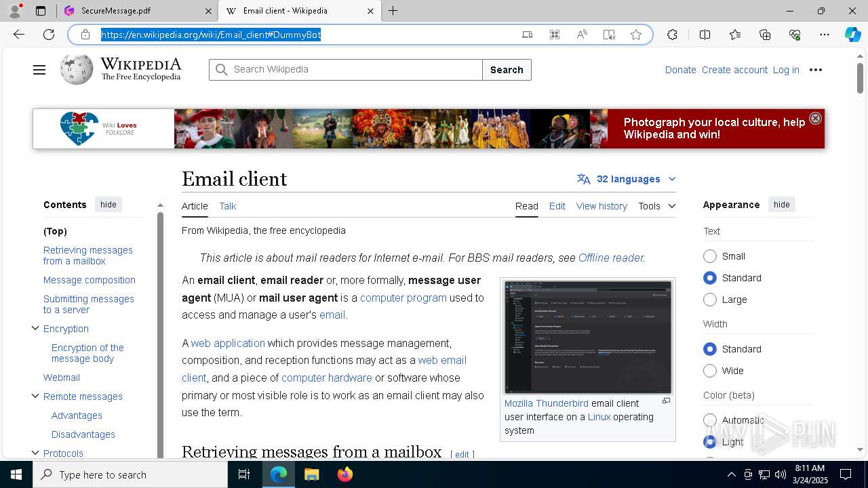Collapse the Protocols section in Contents
Screen dimensions: 868x488
point(35,453)
